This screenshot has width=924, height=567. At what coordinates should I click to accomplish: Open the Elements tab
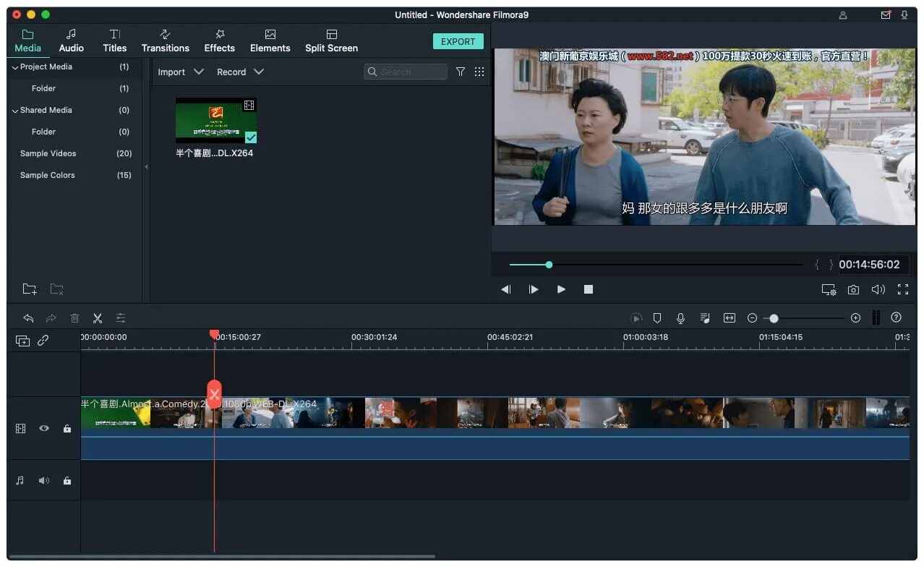[270, 41]
